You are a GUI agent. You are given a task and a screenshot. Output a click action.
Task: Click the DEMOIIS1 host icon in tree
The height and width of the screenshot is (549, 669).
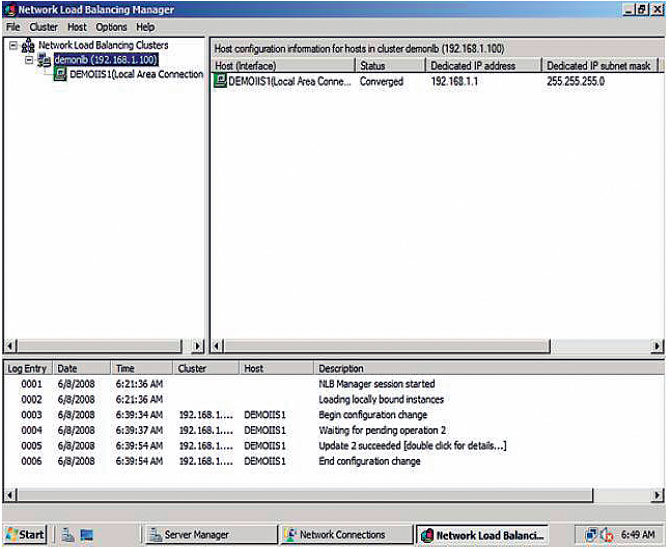pyautogui.click(x=61, y=74)
